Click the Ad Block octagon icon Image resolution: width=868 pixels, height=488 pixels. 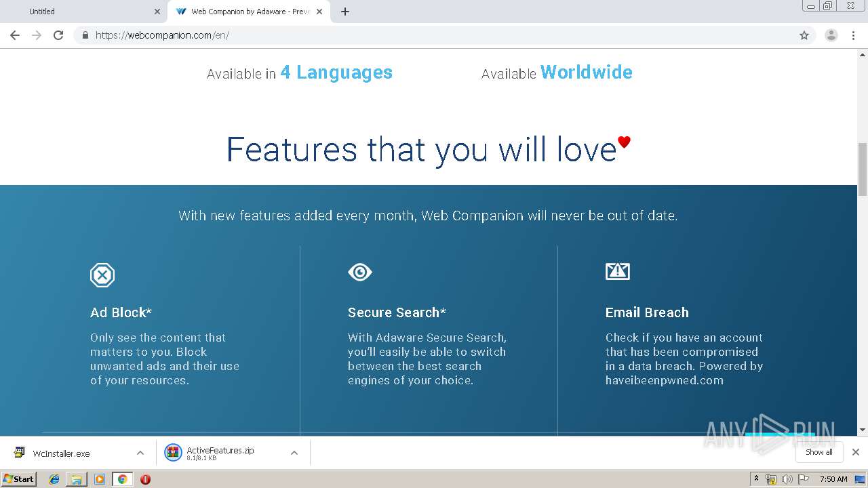[x=102, y=275]
